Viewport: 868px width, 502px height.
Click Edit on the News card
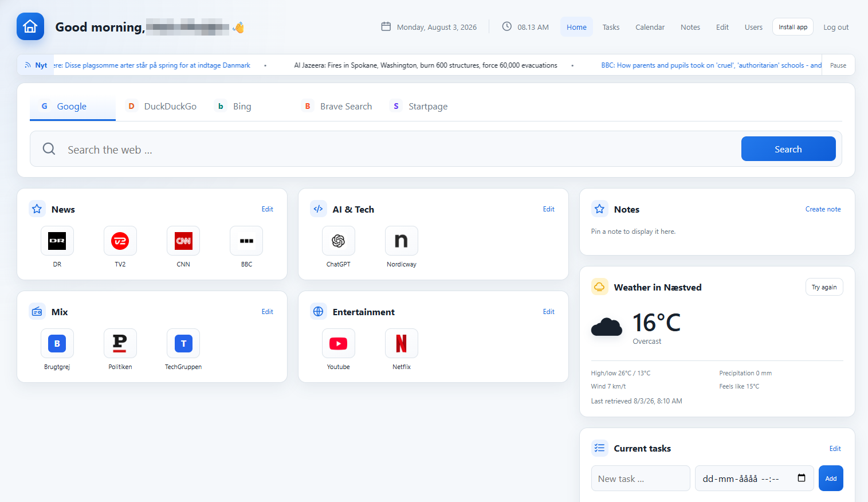pyautogui.click(x=268, y=209)
